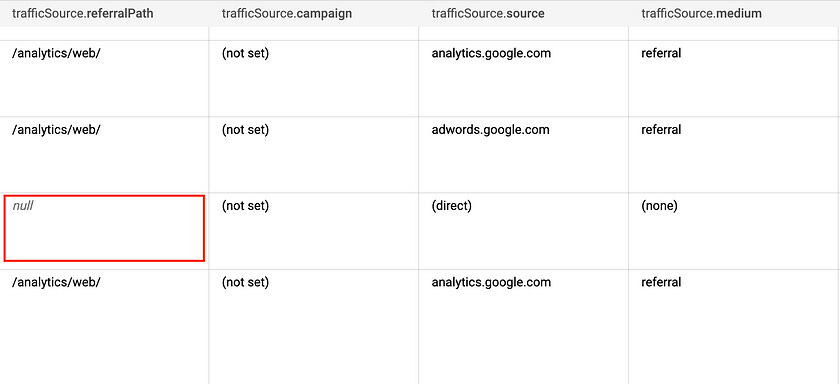Click (not set) campaign in the first data row
Viewport: 840px width, 384px height.
pos(245,54)
